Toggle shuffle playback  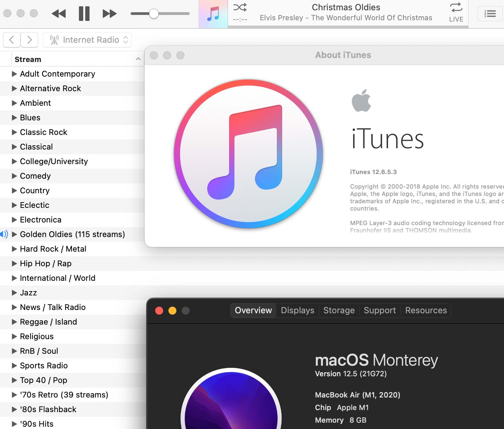coord(240,7)
